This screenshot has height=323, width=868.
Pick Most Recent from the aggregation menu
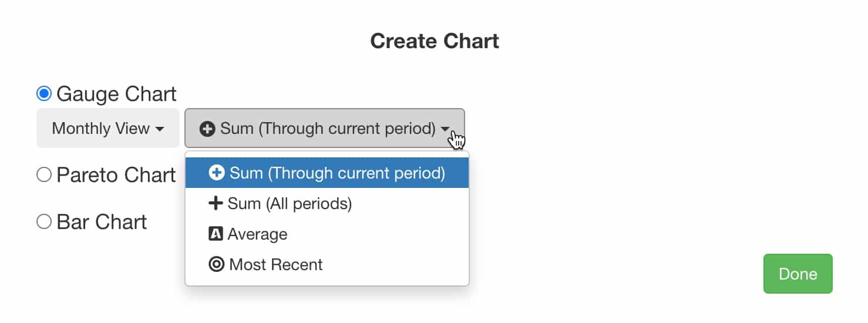coord(327,264)
